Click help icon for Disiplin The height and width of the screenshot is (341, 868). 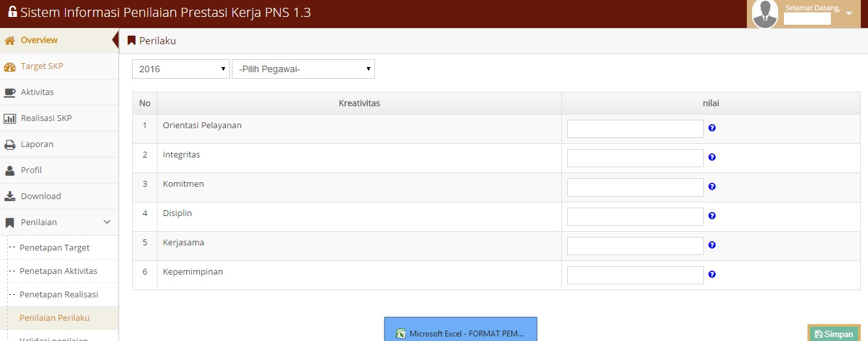pos(712,216)
